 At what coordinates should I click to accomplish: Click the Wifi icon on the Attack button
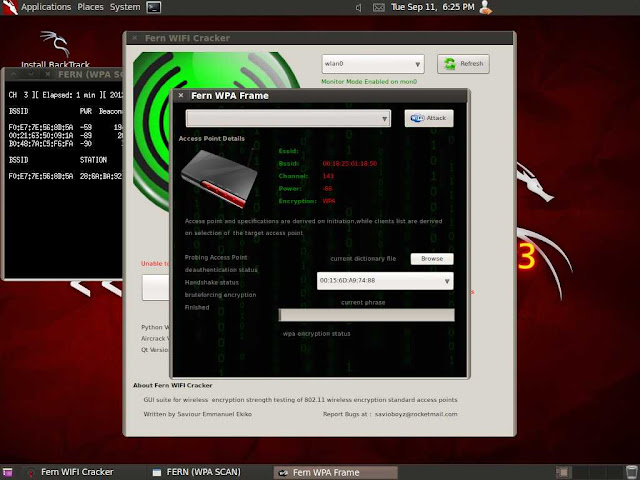tap(417, 118)
